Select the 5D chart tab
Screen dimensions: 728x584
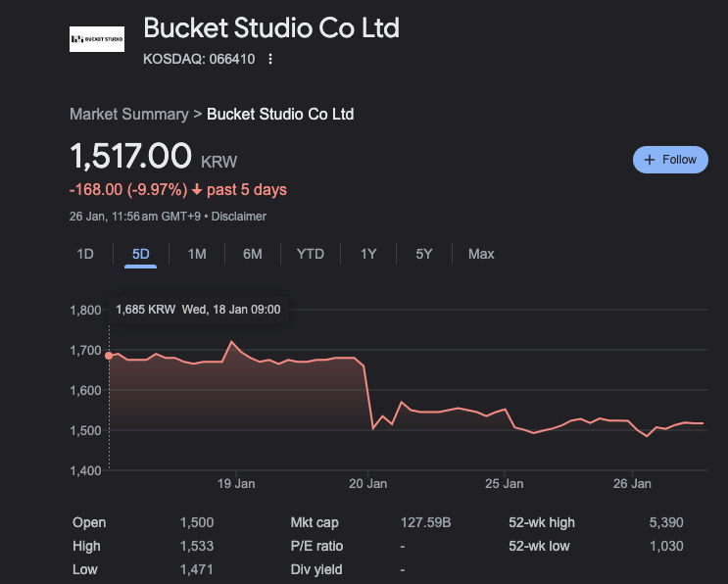(x=141, y=254)
